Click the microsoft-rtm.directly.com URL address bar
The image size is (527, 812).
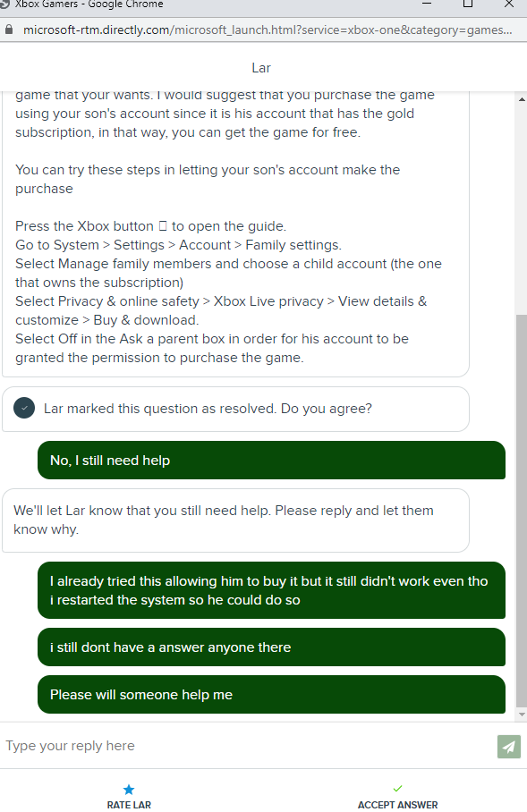tap(268, 30)
